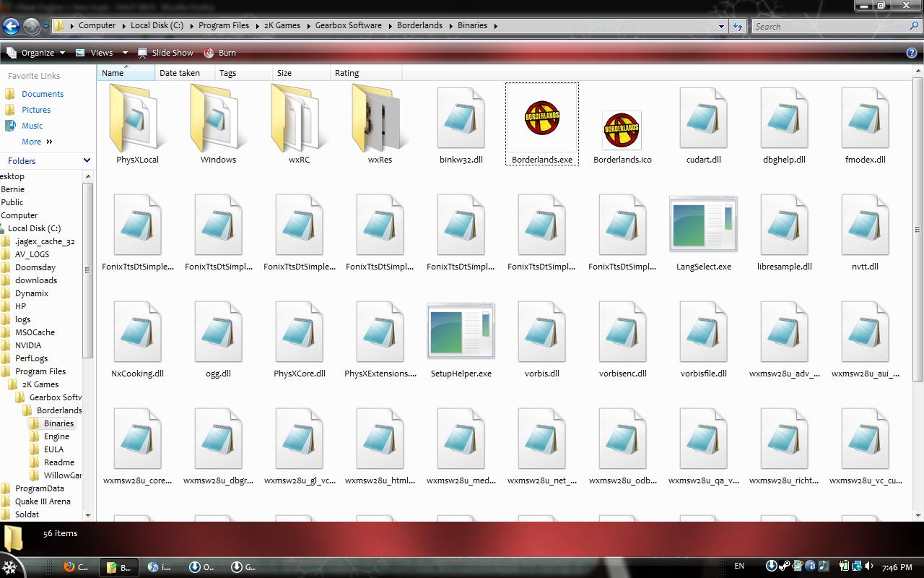Select the wxRes folder icon
Viewport: 924px width, 578px height.
pyautogui.click(x=380, y=118)
